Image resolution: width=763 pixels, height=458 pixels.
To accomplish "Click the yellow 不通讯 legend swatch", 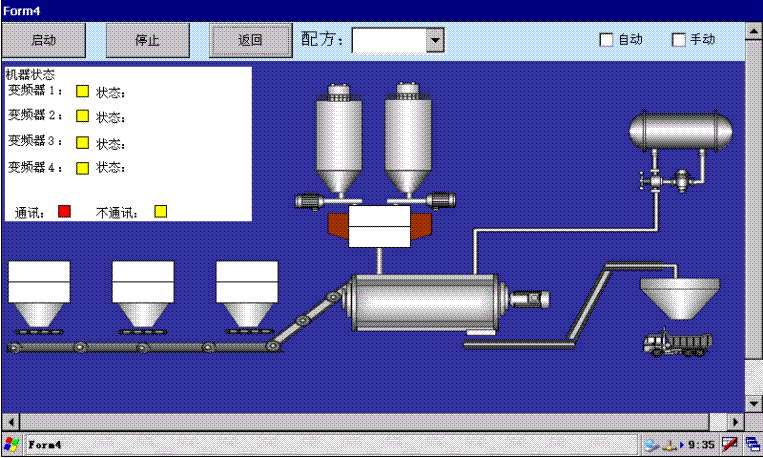I will [x=161, y=211].
